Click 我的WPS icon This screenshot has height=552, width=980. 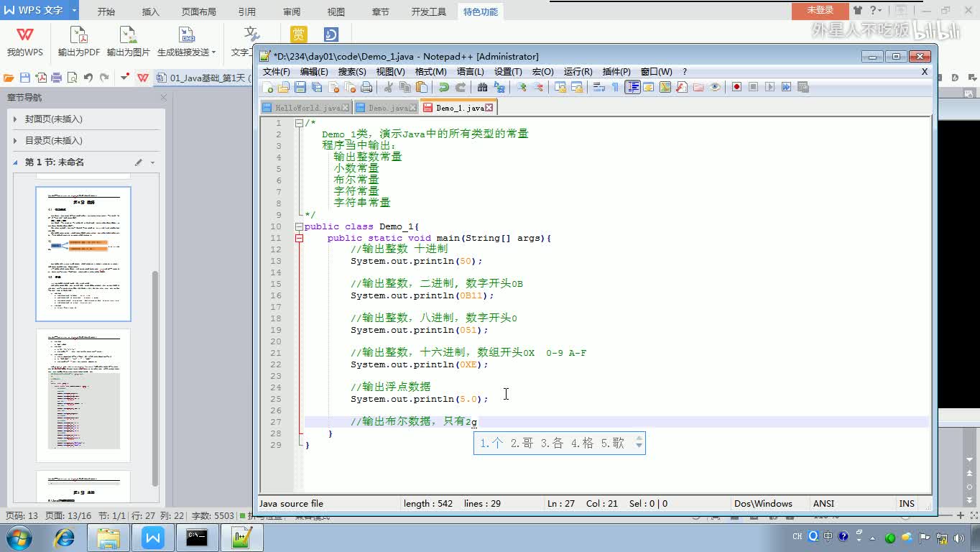[x=25, y=42]
